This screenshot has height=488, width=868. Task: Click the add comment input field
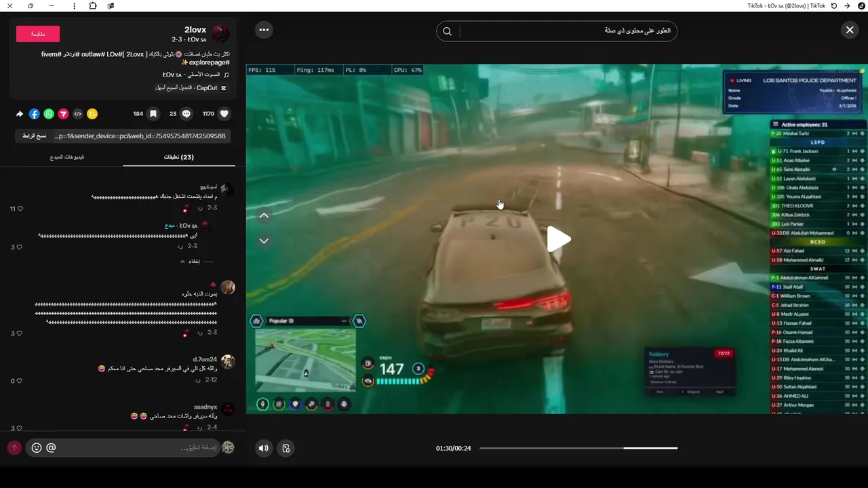(x=123, y=448)
